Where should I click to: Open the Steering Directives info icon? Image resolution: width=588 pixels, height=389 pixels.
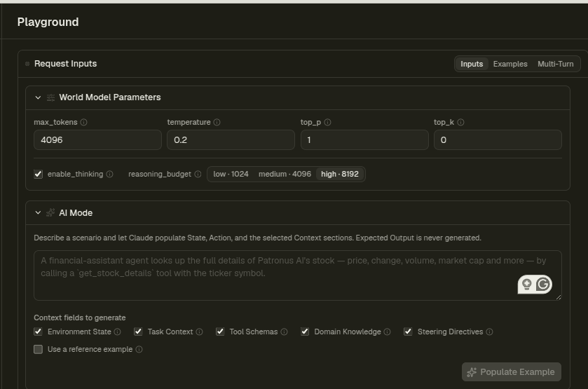click(489, 332)
